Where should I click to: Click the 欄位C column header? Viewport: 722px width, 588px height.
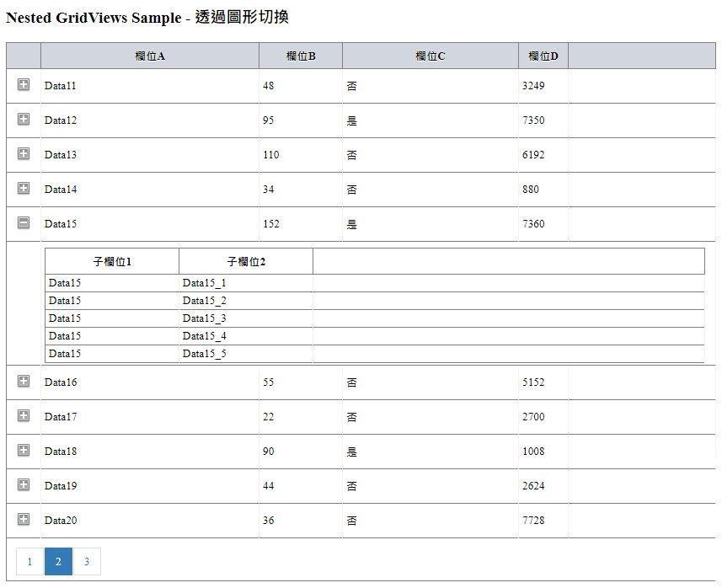click(431, 55)
